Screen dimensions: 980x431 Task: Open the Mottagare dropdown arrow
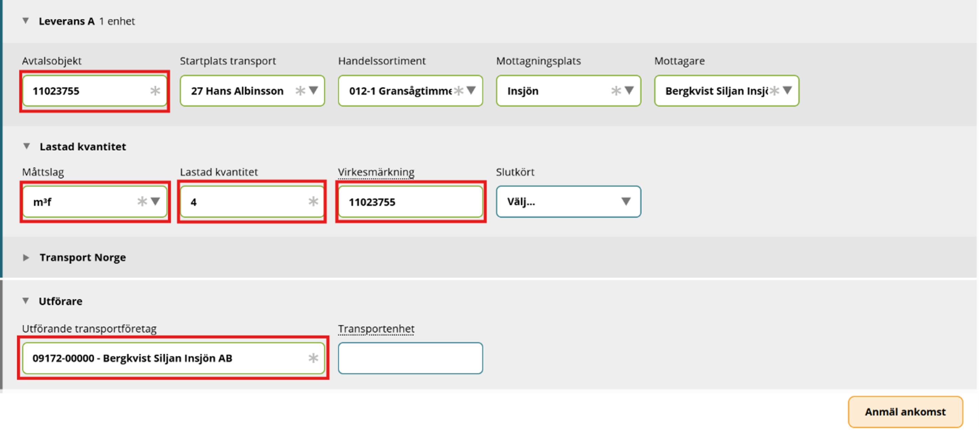(x=788, y=90)
